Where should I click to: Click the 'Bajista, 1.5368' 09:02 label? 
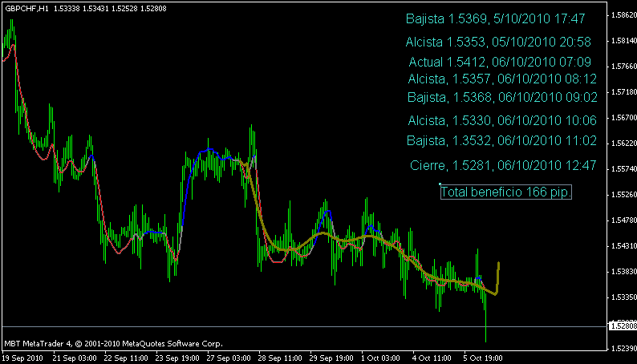(502, 98)
